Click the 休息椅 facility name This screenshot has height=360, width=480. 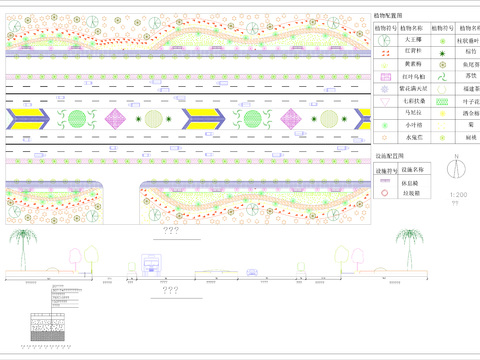coord(410,183)
